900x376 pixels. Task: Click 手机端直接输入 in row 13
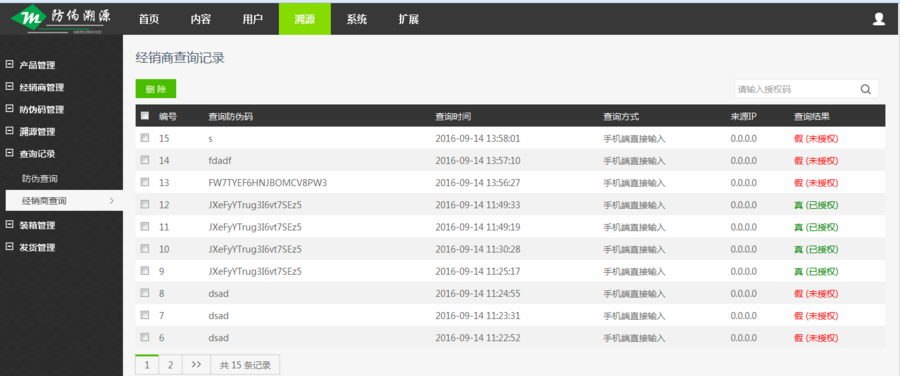(634, 183)
